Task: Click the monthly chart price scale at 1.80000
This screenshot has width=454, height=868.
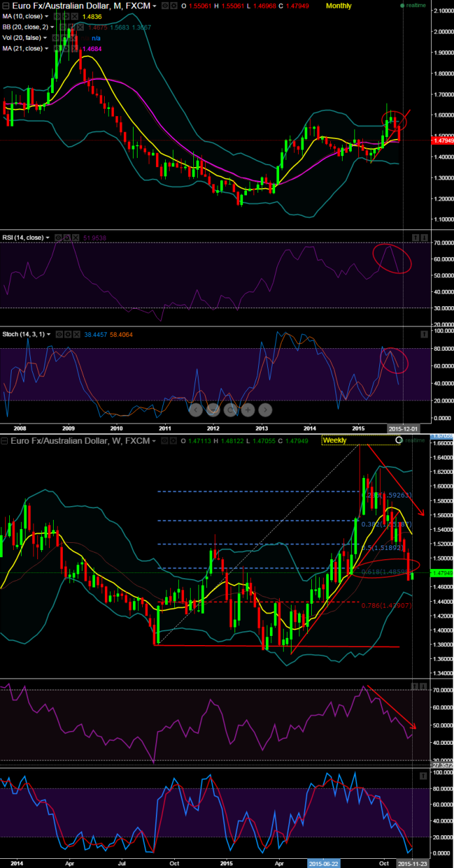Action: tap(432, 73)
